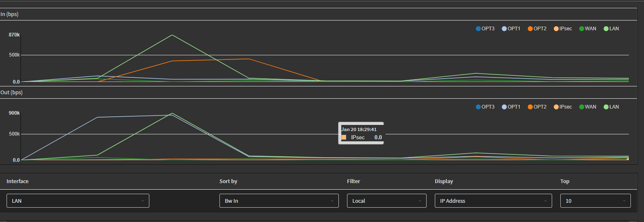Toggle IPsec series in In graph legend
644x222 pixels.
(563, 29)
